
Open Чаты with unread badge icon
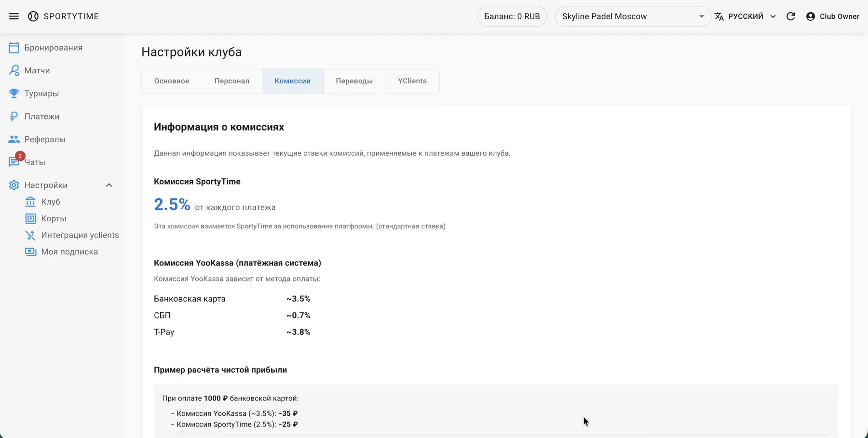tap(14, 162)
